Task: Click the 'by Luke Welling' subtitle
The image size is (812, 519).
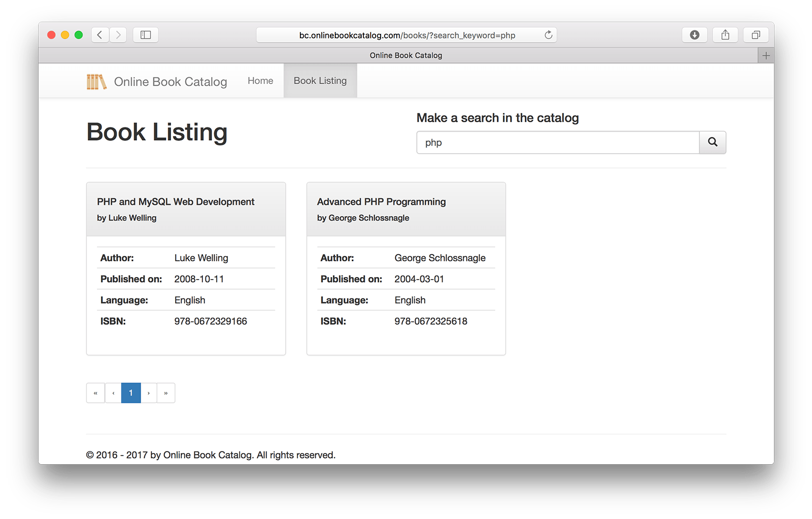Action: point(127,218)
